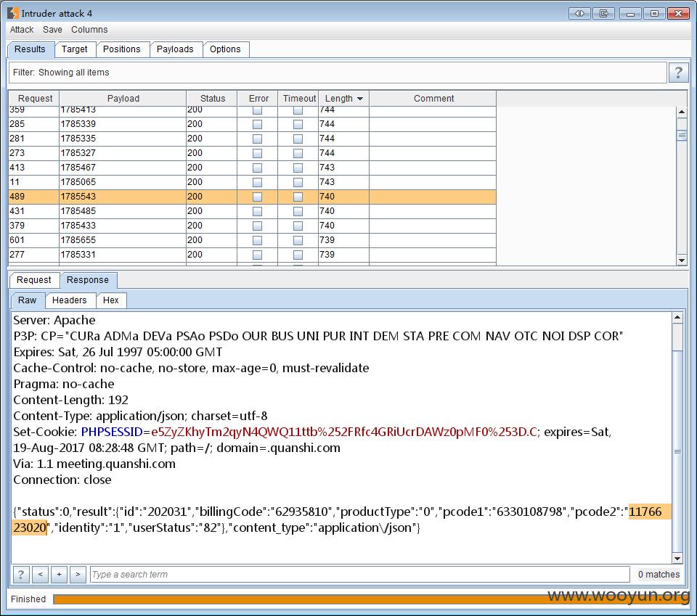Viewport: 697px width, 616px height.
Task: Select the row with payload 1785065
Action: tap(252, 182)
